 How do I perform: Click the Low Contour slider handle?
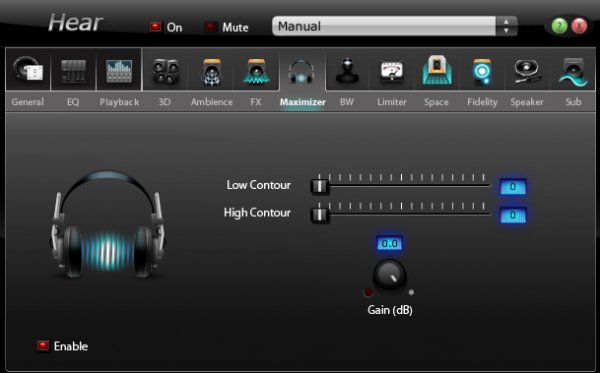coord(319,186)
